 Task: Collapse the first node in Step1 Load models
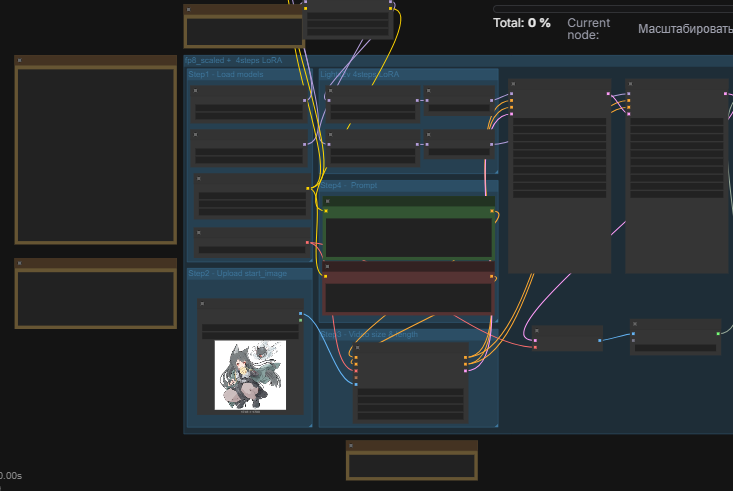click(x=196, y=90)
